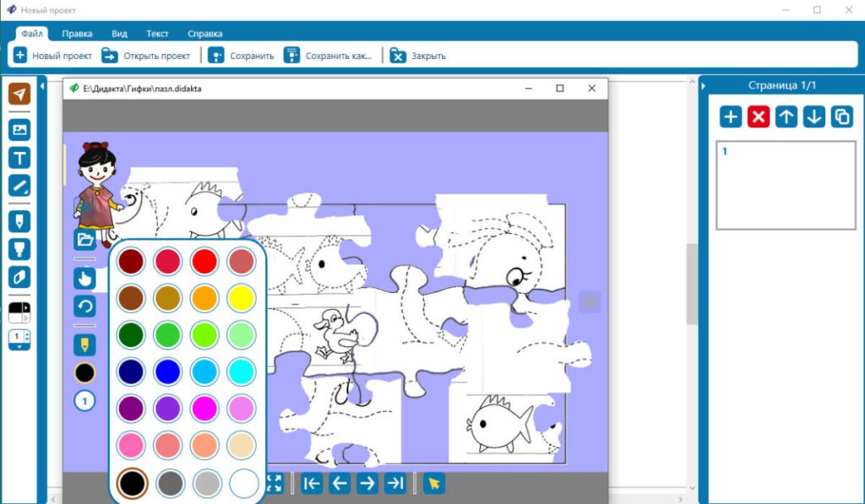Click Сохранить как... button
This screenshot has width=865, height=504.
coord(329,56)
